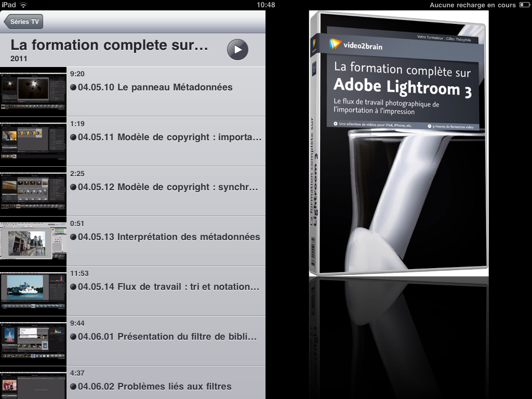The height and width of the screenshot is (399, 532).
Task: Click the unwatched dot beside 04.05.12
Action: [73, 187]
